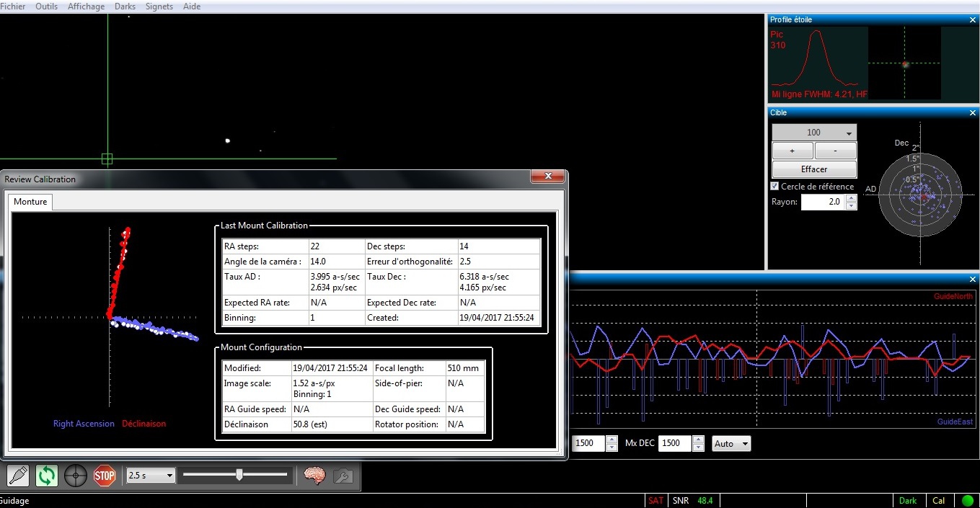Open the Auto Dec mode dropdown

click(x=731, y=443)
